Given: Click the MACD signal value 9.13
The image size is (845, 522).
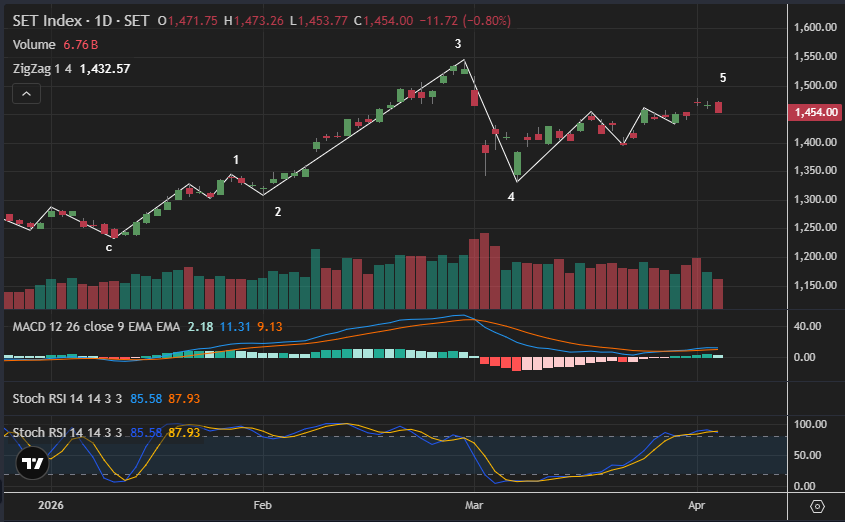Looking at the screenshot, I should pos(269,327).
